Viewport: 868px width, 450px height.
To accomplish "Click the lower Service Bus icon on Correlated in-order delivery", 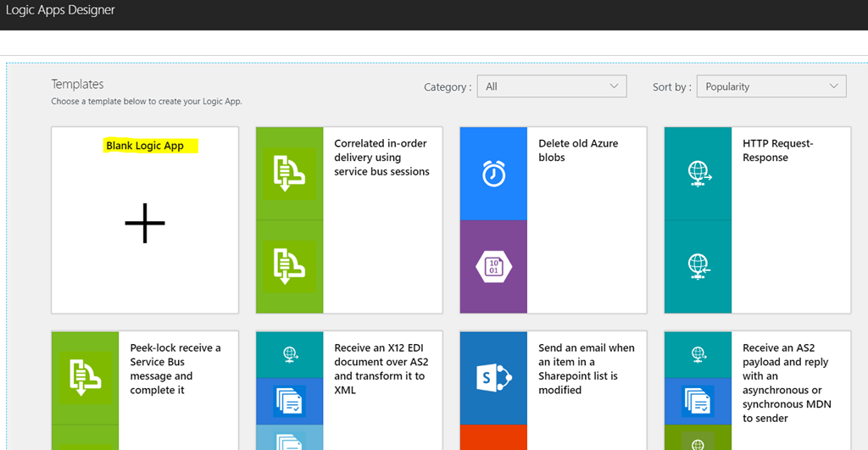I will 289,267.
